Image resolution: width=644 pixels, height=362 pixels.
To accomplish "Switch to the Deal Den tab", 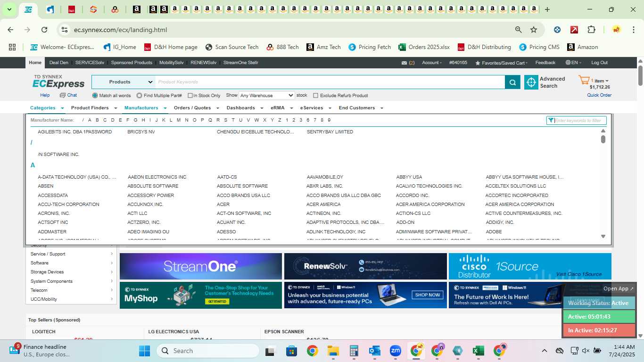I will click(x=58, y=63).
